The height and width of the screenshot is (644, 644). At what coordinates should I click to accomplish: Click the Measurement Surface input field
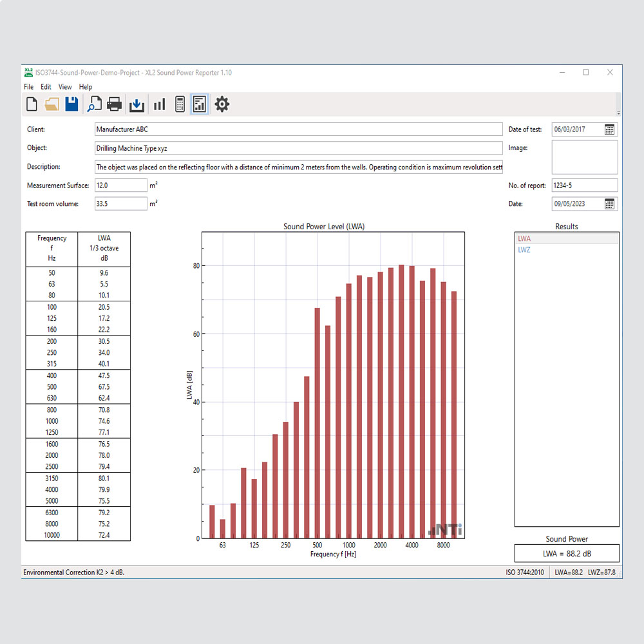121,185
